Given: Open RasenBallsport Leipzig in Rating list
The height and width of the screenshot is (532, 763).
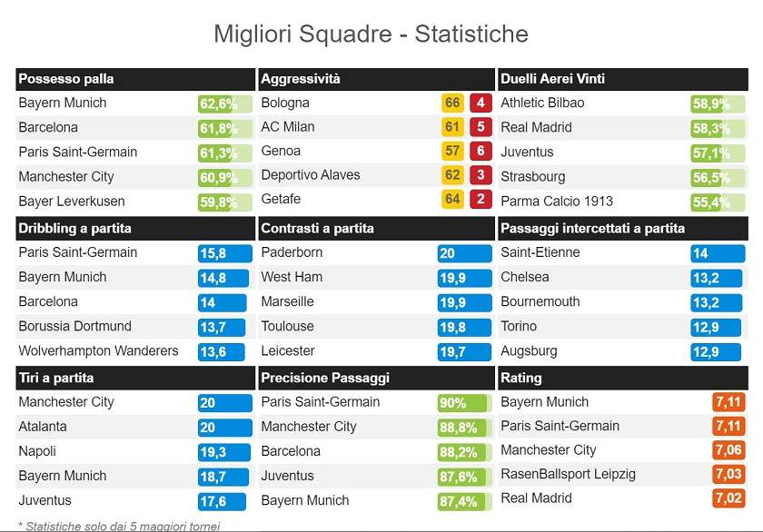Looking at the screenshot, I should [x=568, y=474].
